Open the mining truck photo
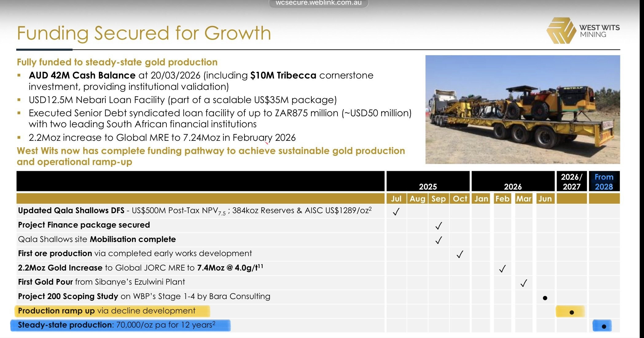The image size is (644, 338). click(x=522, y=109)
